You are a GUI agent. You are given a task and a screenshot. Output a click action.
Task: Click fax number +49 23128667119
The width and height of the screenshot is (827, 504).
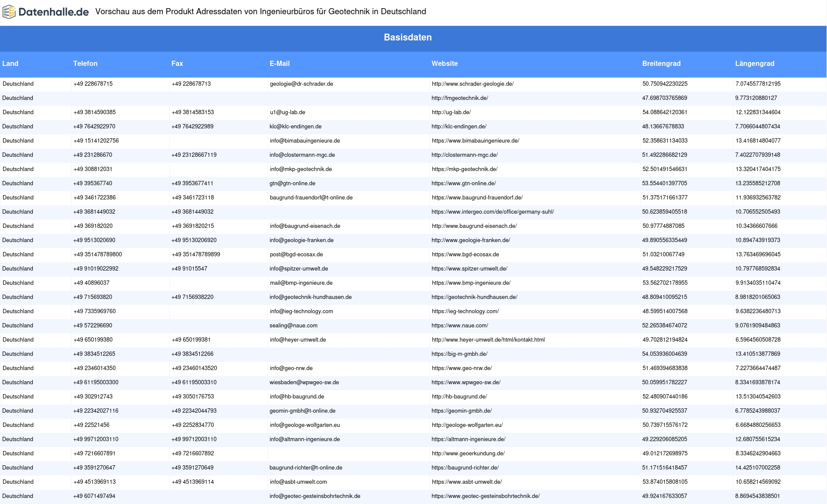click(x=194, y=155)
